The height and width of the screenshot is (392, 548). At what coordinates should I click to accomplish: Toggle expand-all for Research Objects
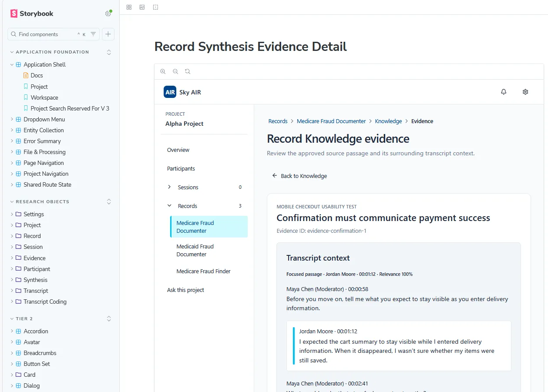coord(109,201)
